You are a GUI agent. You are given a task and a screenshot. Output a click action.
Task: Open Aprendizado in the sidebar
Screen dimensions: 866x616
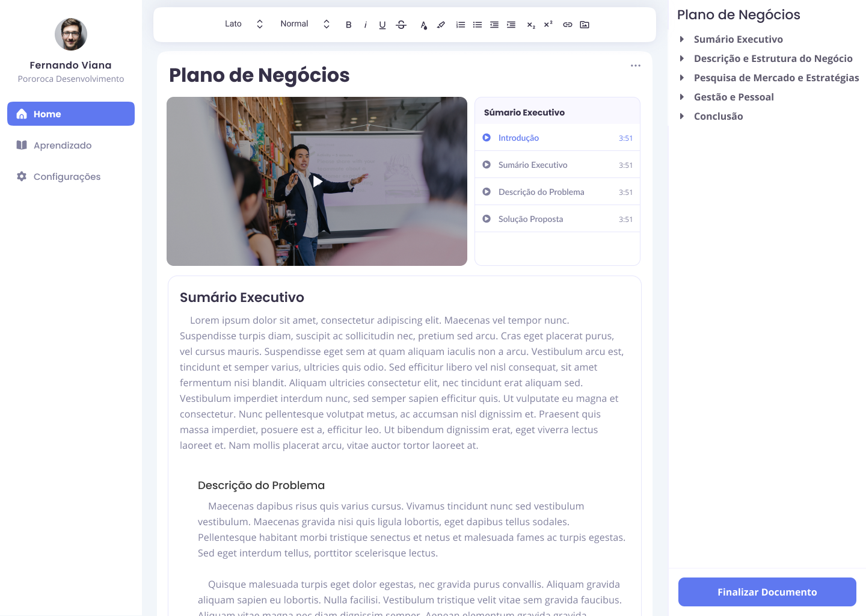(71, 145)
